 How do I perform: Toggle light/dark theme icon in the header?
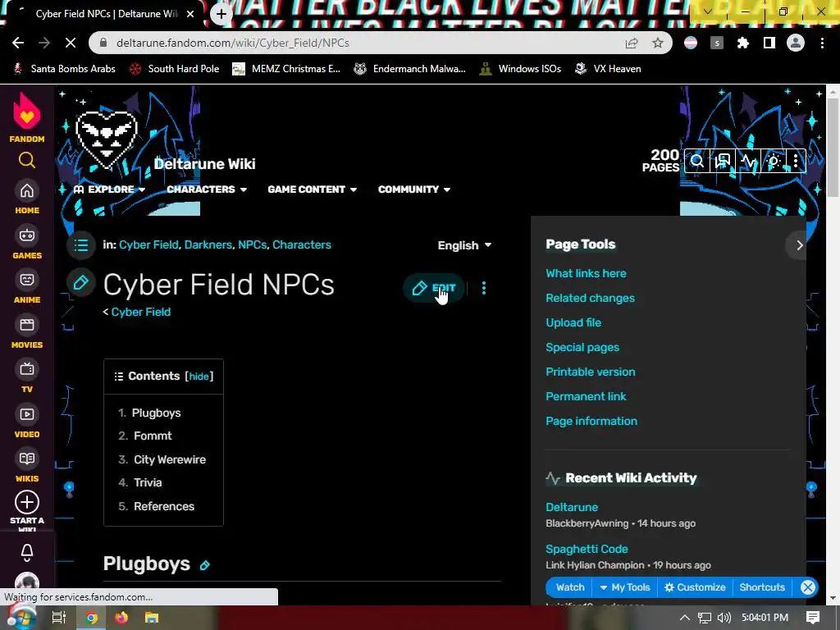tap(773, 161)
